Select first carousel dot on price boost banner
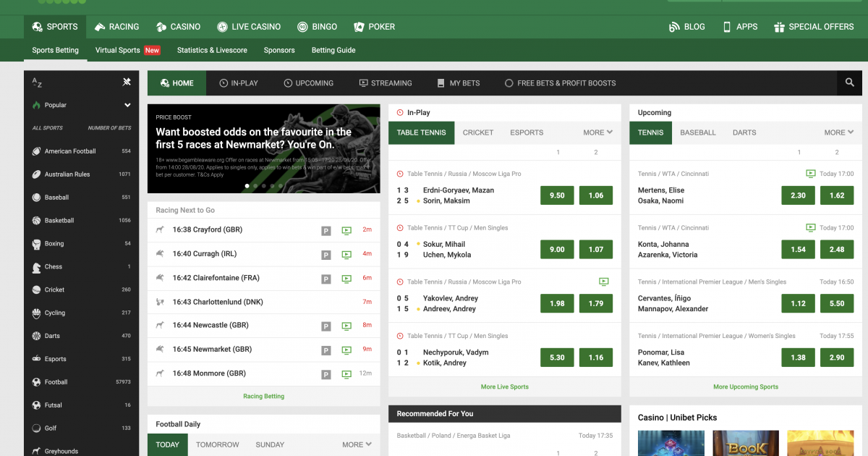 tap(247, 186)
